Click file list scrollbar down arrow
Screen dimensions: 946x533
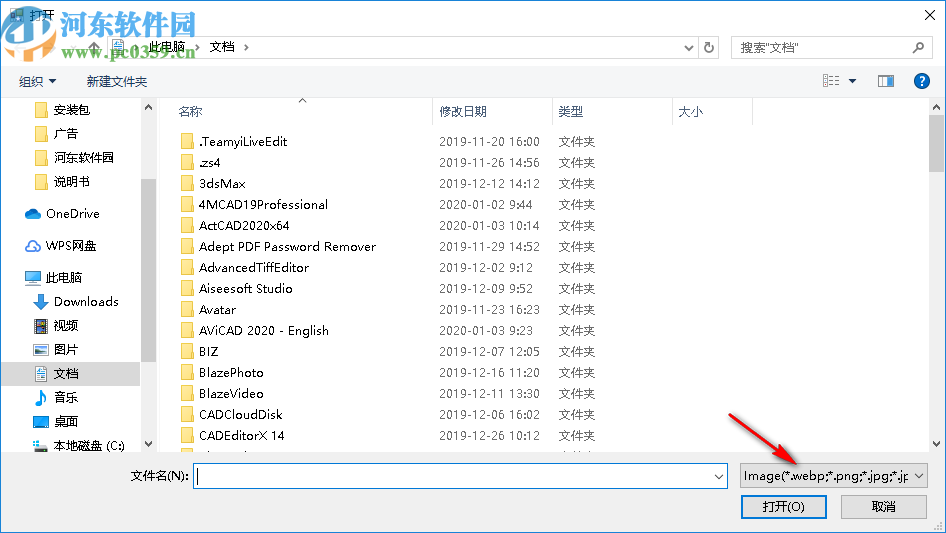pyautogui.click(x=936, y=444)
